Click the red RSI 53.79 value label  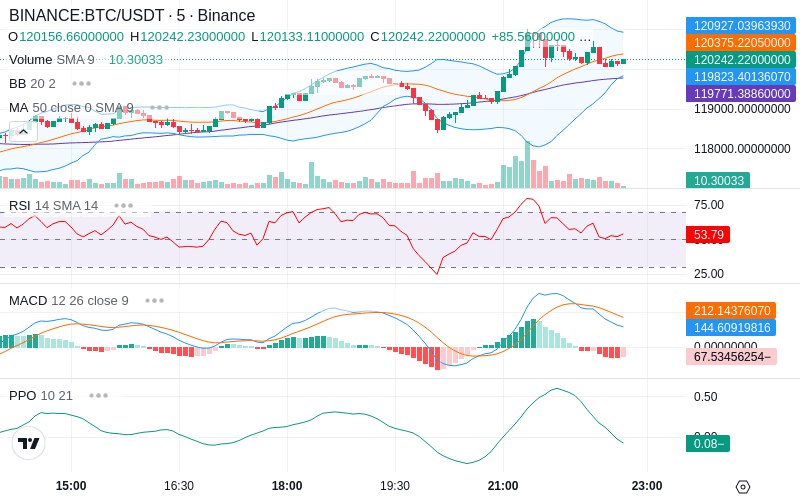708,235
